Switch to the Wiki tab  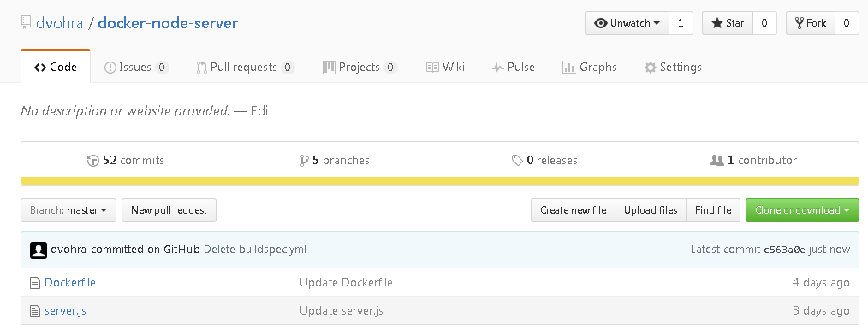coord(445,68)
